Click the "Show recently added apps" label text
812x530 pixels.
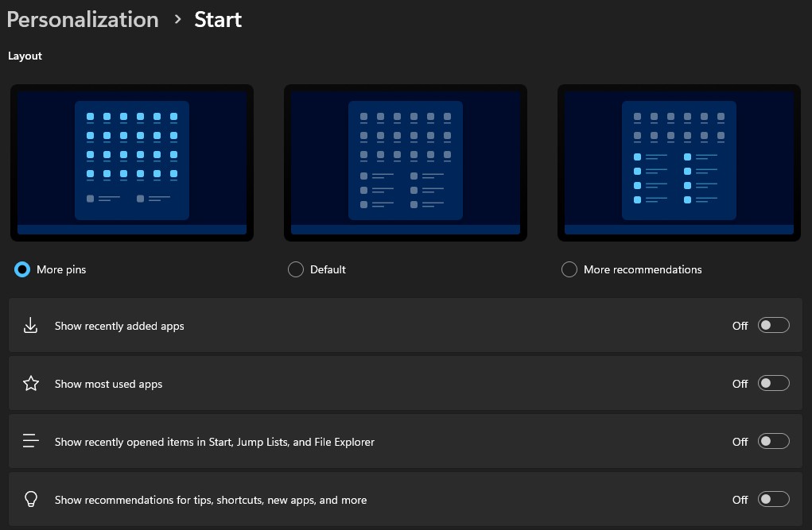pyautogui.click(x=119, y=326)
